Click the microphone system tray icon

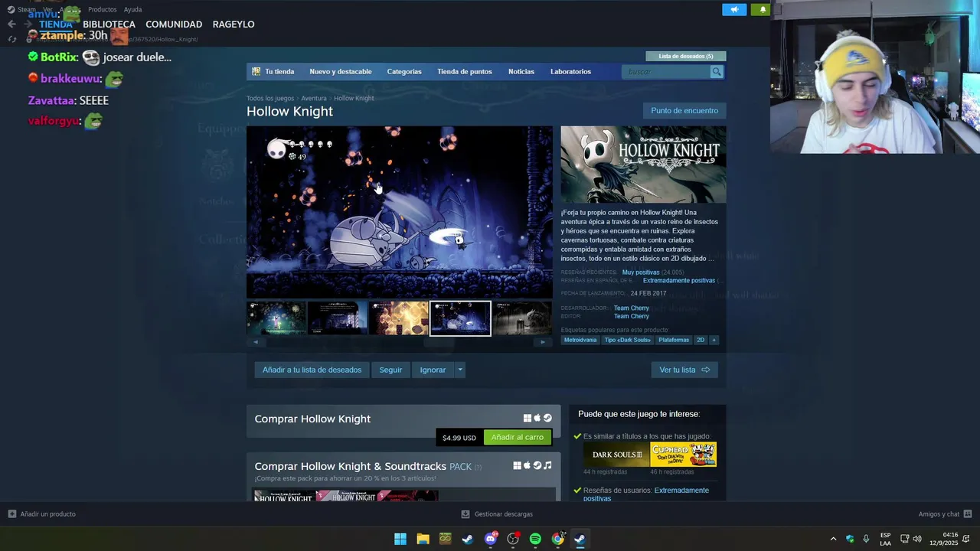pos(866,539)
